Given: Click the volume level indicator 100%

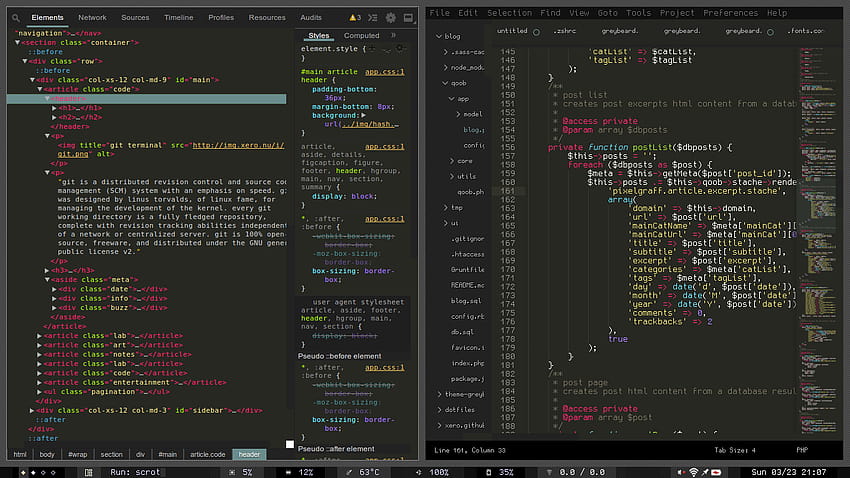Looking at the screenshot, I should click(x=433, y=473).
